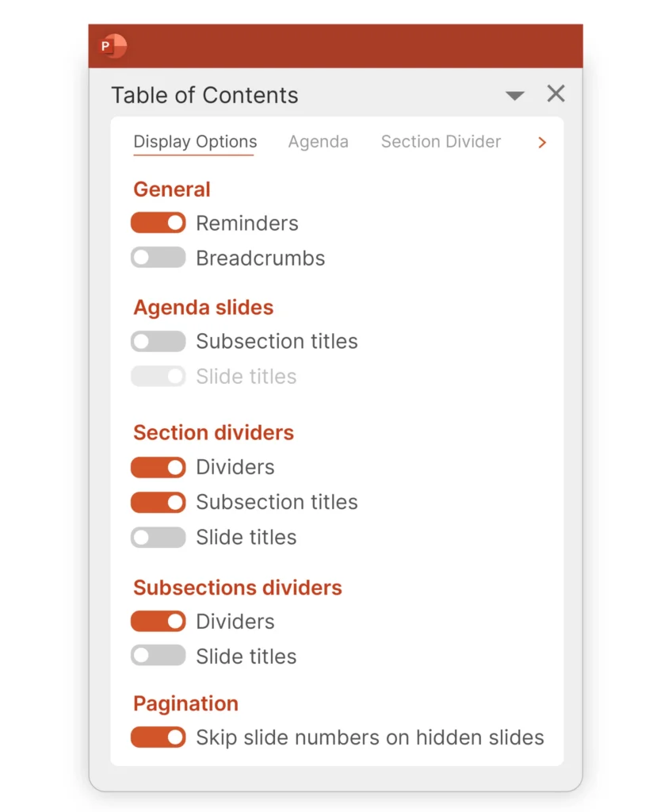
Task: Enable Slide titles under Subsections dividers
Action: click(158, 656)
